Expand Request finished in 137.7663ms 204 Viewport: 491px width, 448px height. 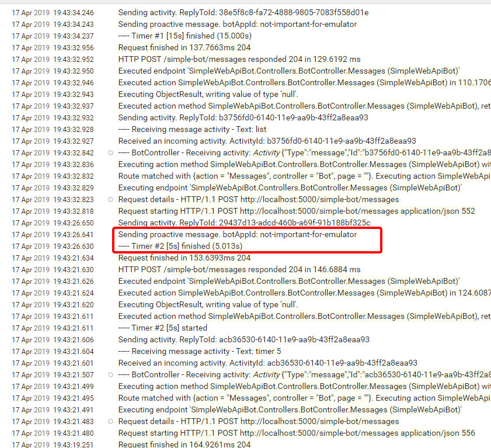point(184,48)
